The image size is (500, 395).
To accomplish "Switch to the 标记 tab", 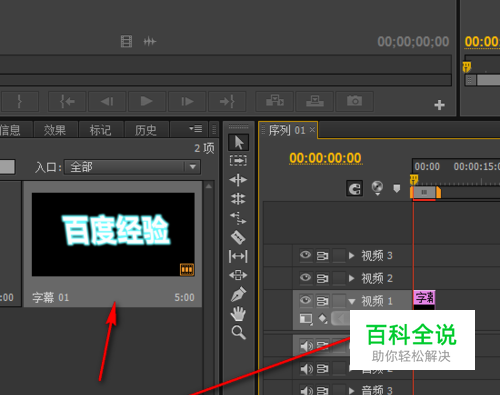I will (100, 130).
